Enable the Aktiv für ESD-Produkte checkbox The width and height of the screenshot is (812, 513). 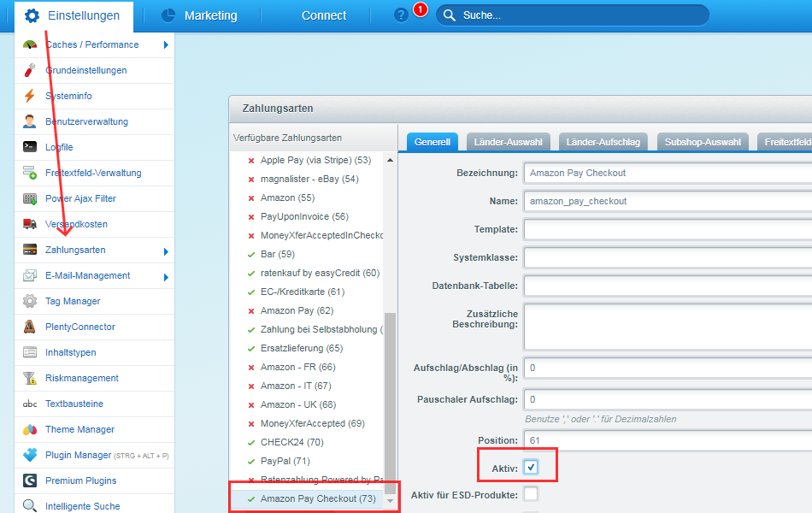click(531, 493)
